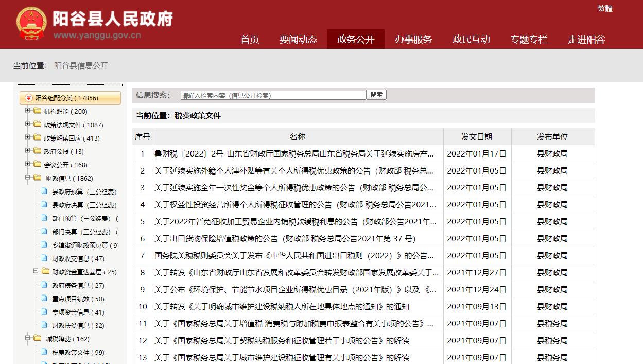Click the 发布单位 column header
The image size is (643, 364).
click(x=552, y=136)
